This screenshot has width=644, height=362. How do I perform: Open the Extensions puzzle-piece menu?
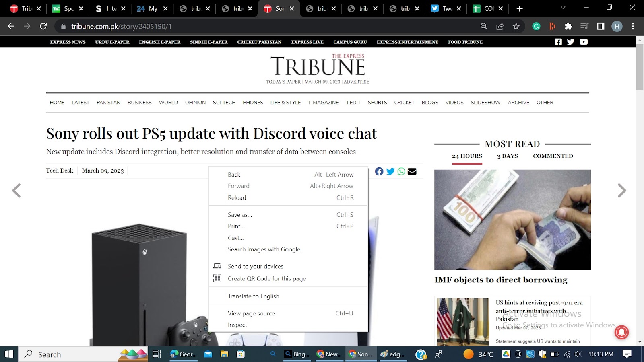pyautogui.click(x=568, y=26)
